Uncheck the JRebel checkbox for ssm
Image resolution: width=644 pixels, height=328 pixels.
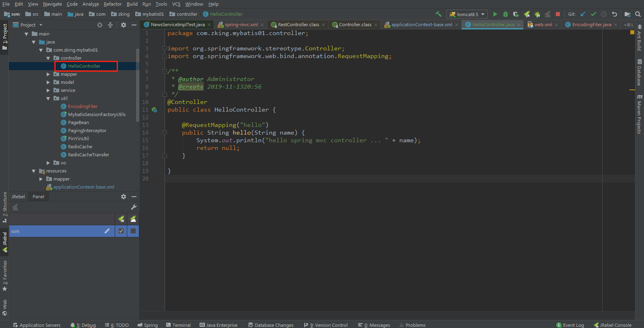[121, 231]
